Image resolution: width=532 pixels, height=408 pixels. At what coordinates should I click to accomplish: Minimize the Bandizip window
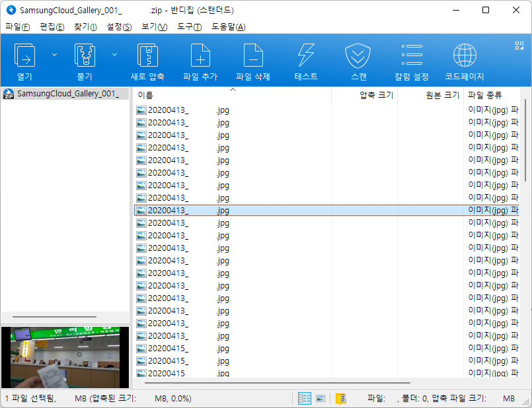[x=456, y=10]
